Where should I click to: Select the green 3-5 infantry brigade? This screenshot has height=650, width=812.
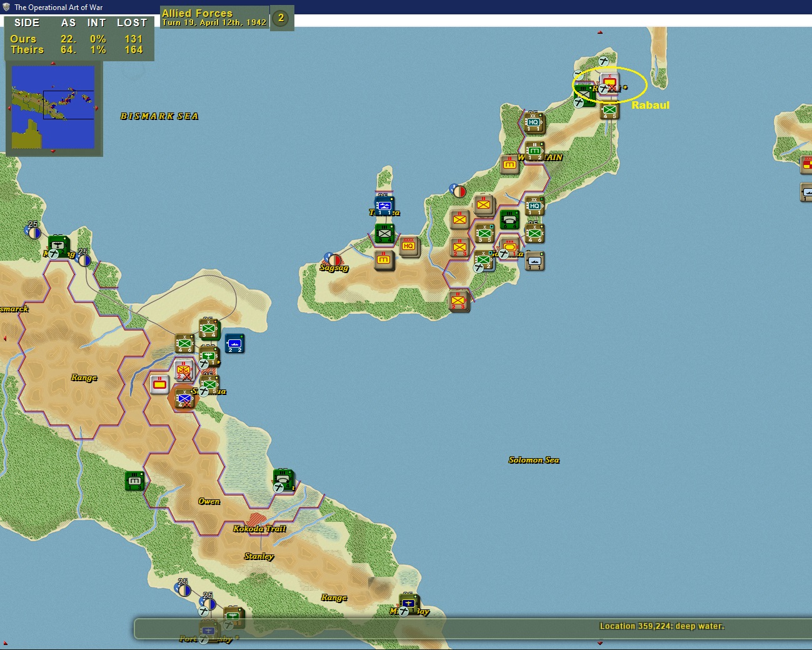click(x=484, y=234)
